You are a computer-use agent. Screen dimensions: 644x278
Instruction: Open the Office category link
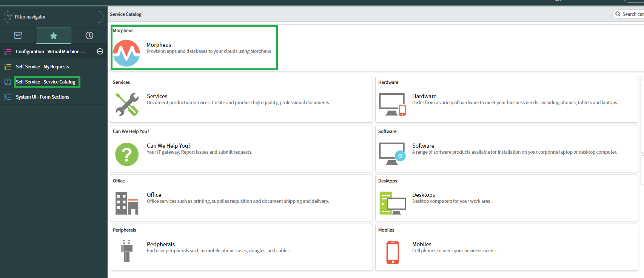[154, 195]
